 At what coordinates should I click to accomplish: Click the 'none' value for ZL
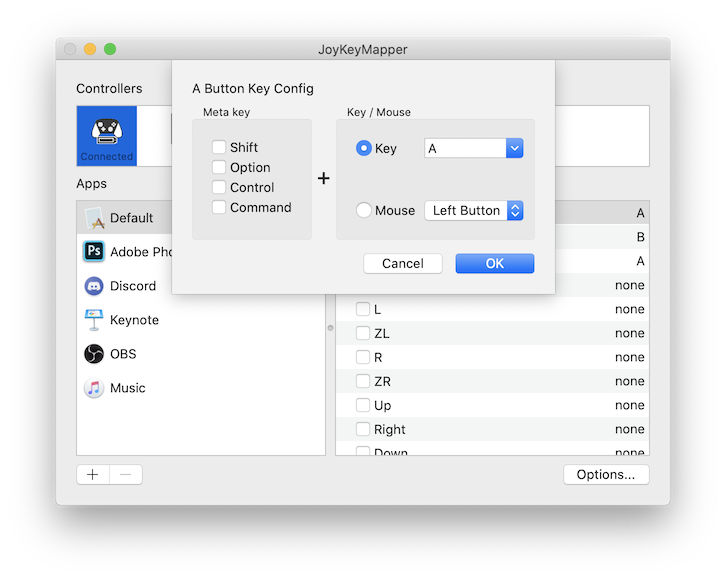[629, 333]
